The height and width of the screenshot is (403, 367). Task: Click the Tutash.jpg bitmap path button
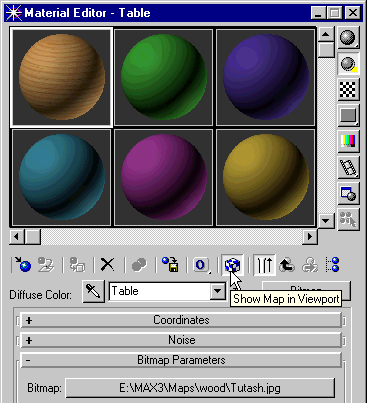(200, 388)
